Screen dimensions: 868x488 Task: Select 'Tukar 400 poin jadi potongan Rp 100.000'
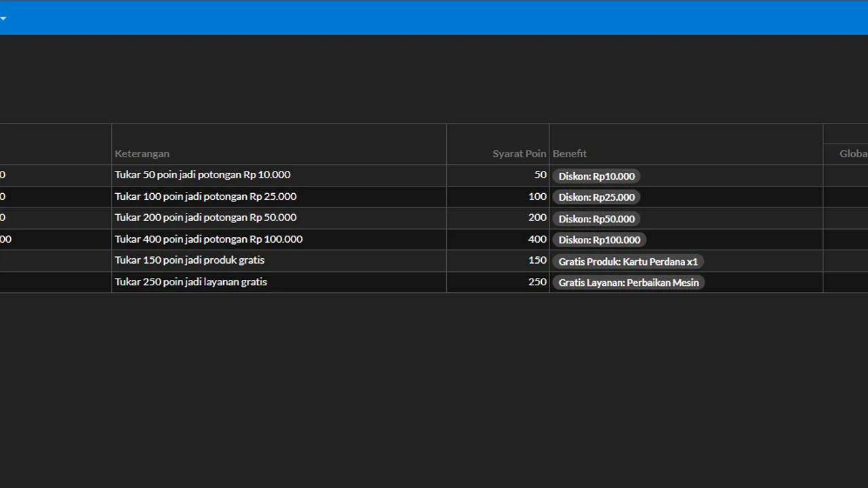[209, 239]
